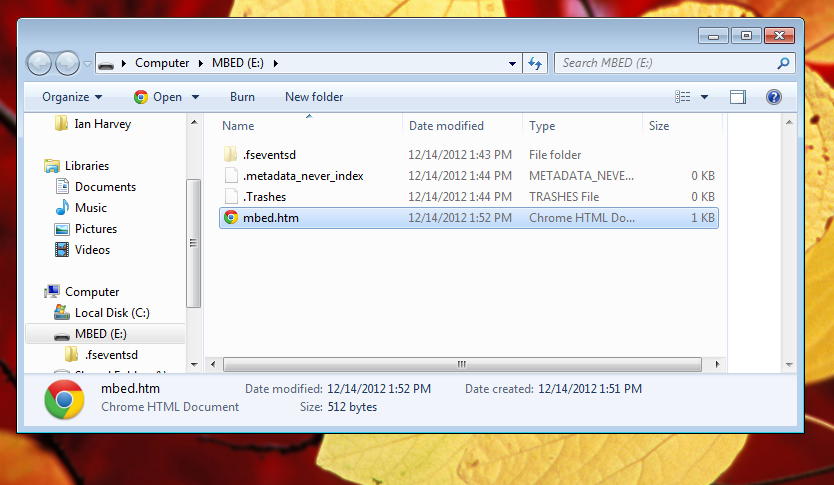Image resolution: width=834 pixels, height=485 pixels.
Task: Go back with the Back arrow button
Action: (39, 64)
